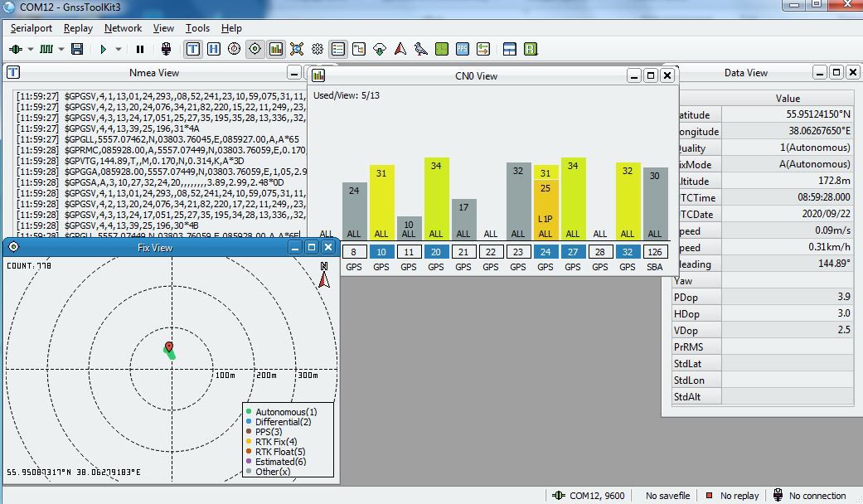
Task: Open the replay options dropdown arrow
Action: (119, 50)
